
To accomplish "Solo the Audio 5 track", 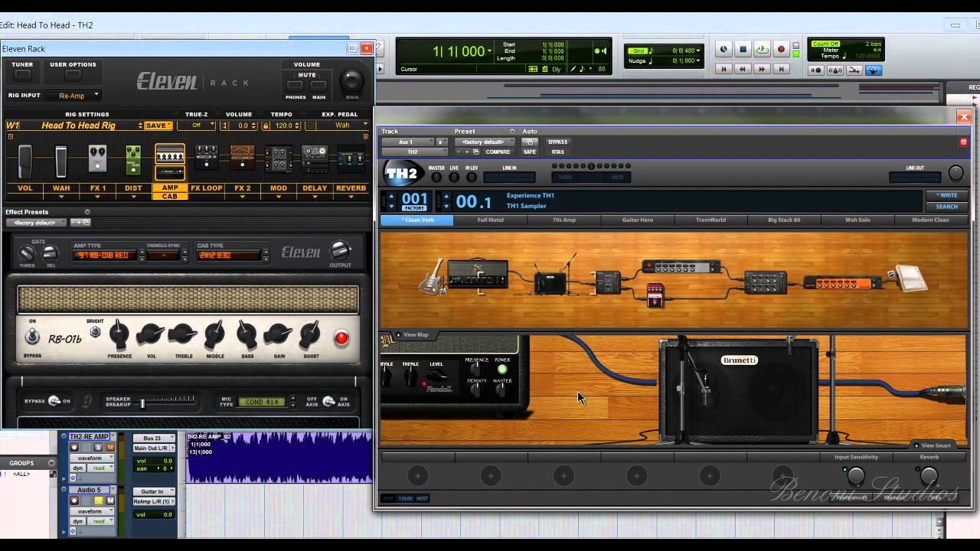I will point(98,500).
